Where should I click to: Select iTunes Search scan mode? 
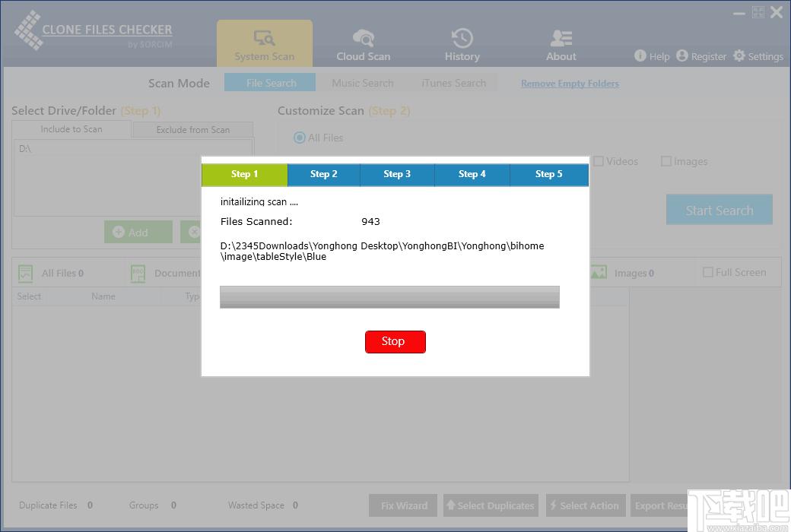click(x=453, y=83)
